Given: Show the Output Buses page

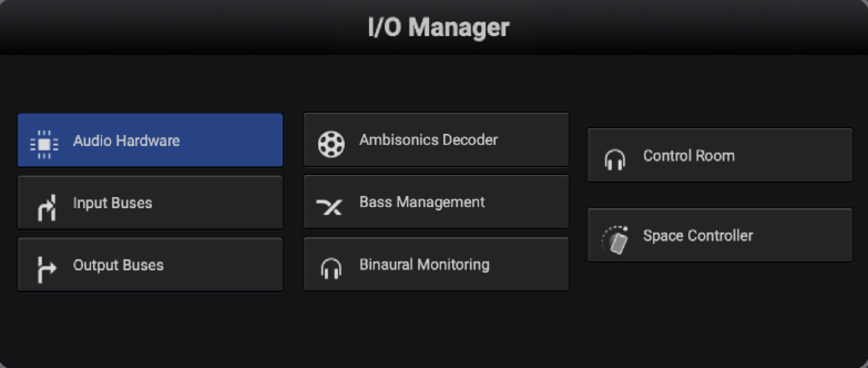Looking at the screenshot, I should [118, 265].
